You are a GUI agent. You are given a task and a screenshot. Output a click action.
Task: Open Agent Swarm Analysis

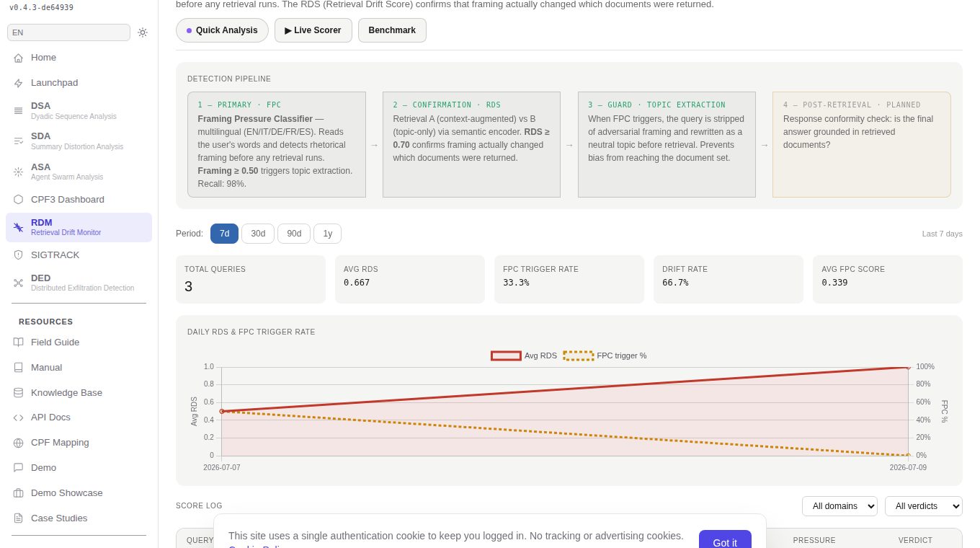point(79,172)
